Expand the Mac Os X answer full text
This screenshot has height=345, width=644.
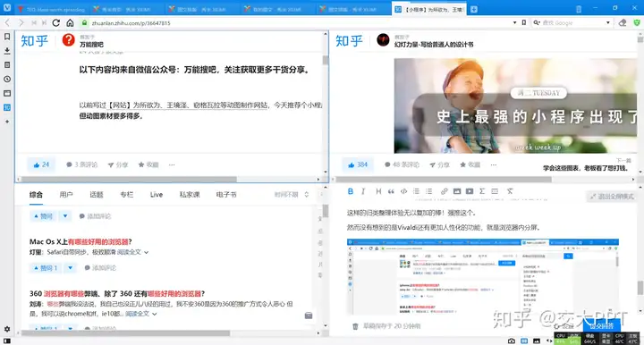(x=132, y=252)
